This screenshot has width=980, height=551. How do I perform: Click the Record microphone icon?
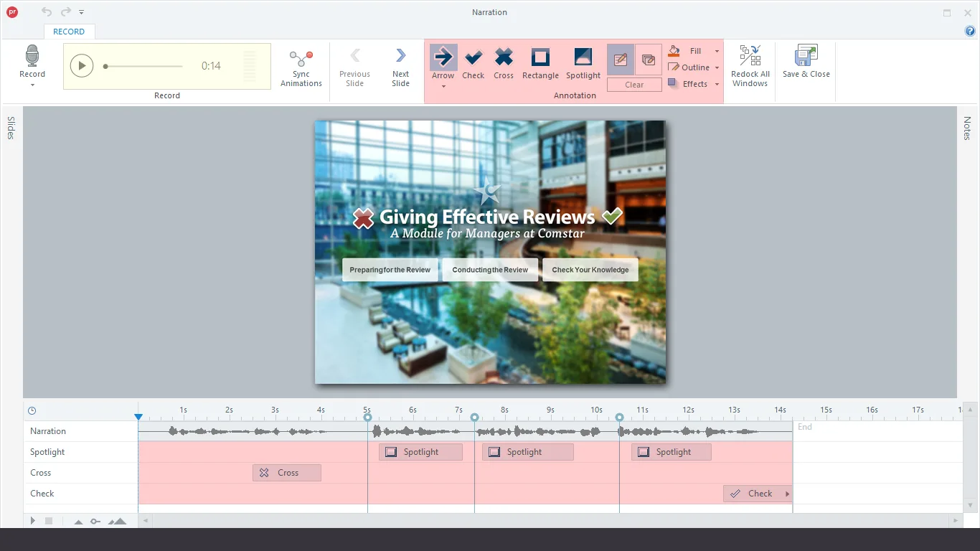pos(32,56)
